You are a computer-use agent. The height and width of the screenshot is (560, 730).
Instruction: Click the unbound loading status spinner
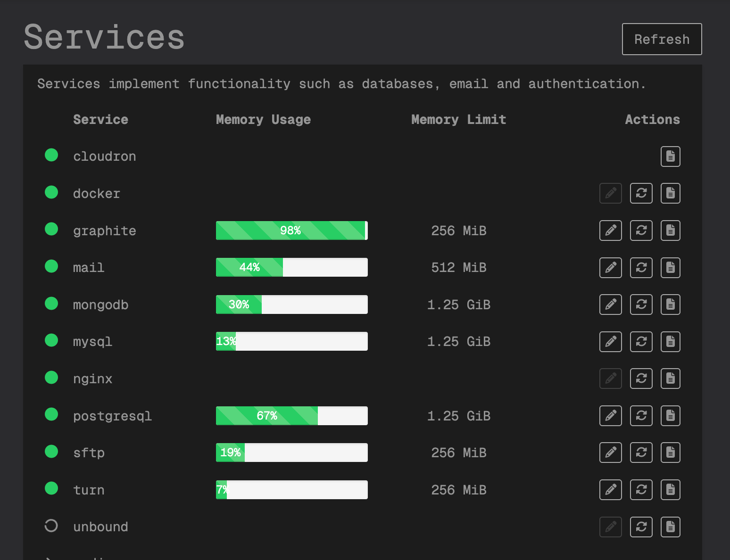pyautogui.click(x=51, y=526)
